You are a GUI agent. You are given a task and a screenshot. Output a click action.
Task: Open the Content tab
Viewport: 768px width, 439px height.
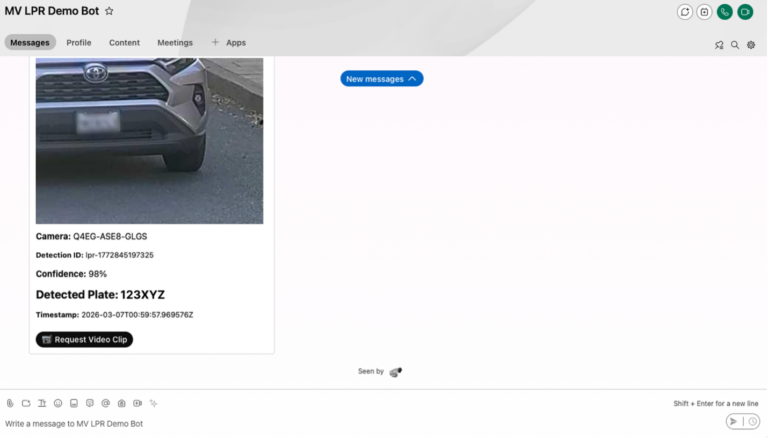pyautogui.click(x=124, y=43)
